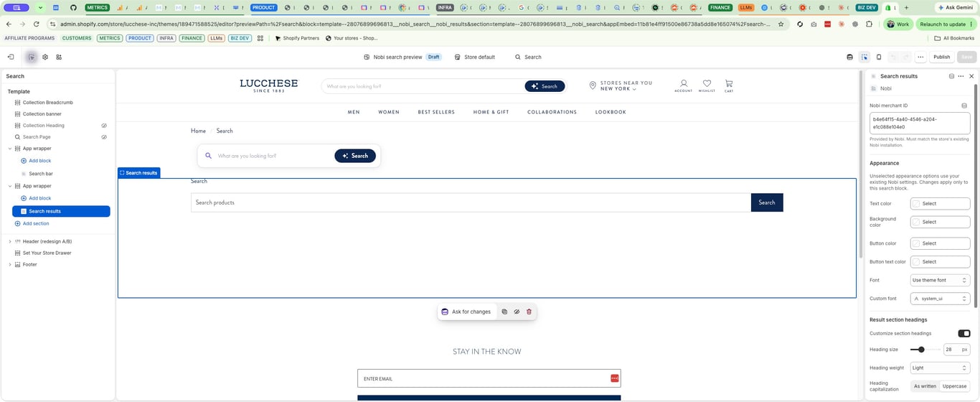The image size is (980, 402).
Task: Duplicate block from the floating toolbar
Action: 504,312
